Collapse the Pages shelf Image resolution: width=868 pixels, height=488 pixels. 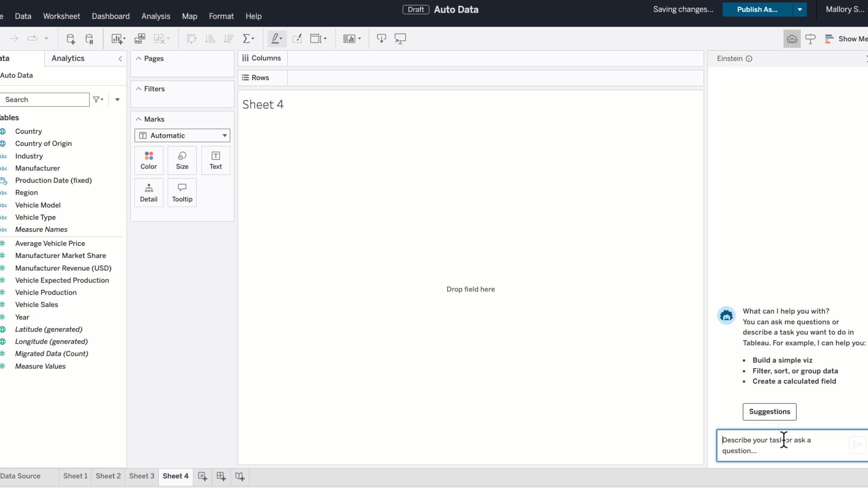[x=138, y=58]
